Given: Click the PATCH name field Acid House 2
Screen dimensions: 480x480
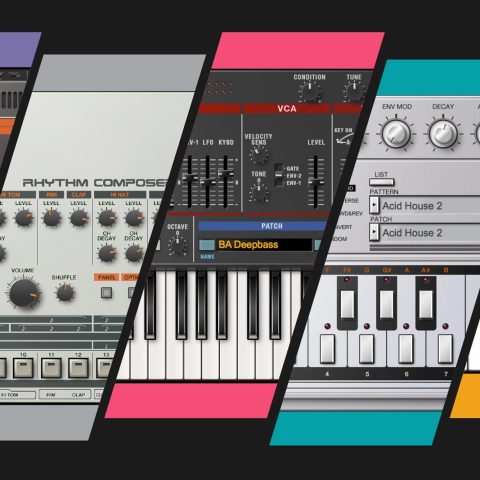Looking at the screenshot, I should (x=430, y=232).
